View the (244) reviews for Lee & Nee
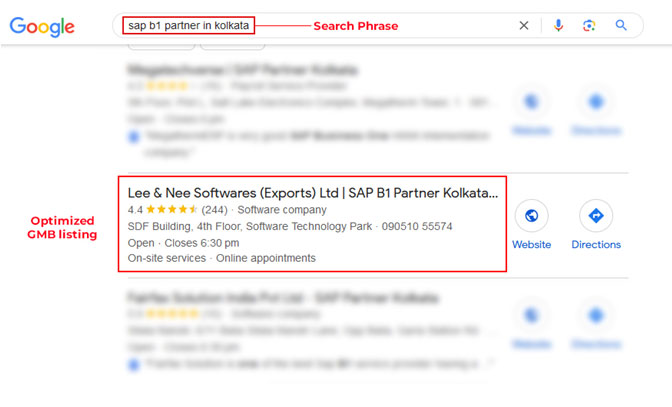 click(x=214, y=210)
